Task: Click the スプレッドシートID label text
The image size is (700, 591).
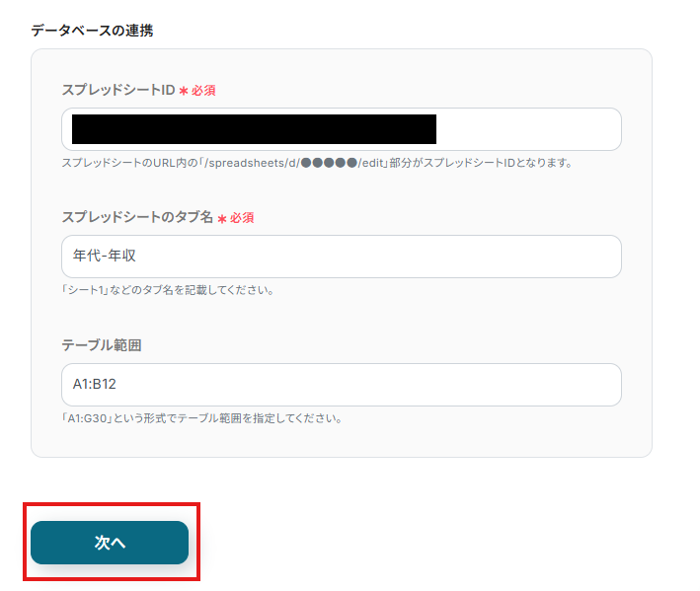Action: pyautogui.click(x=117, y=90)
